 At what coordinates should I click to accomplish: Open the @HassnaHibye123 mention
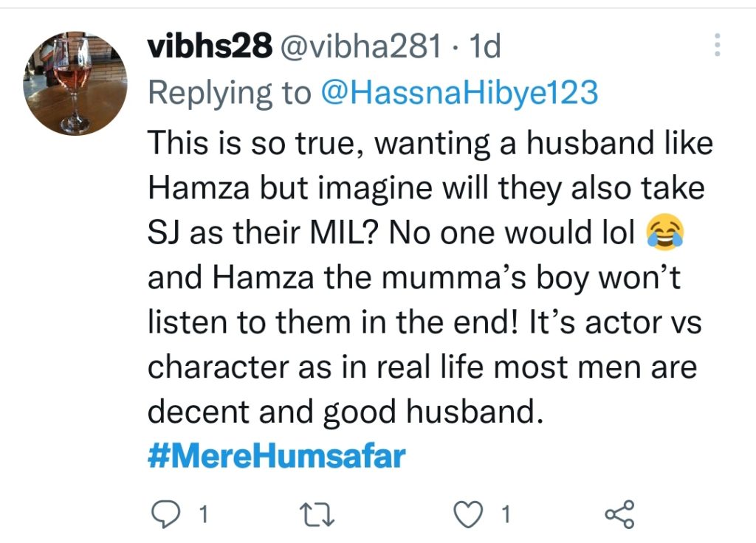click(459, 93)
